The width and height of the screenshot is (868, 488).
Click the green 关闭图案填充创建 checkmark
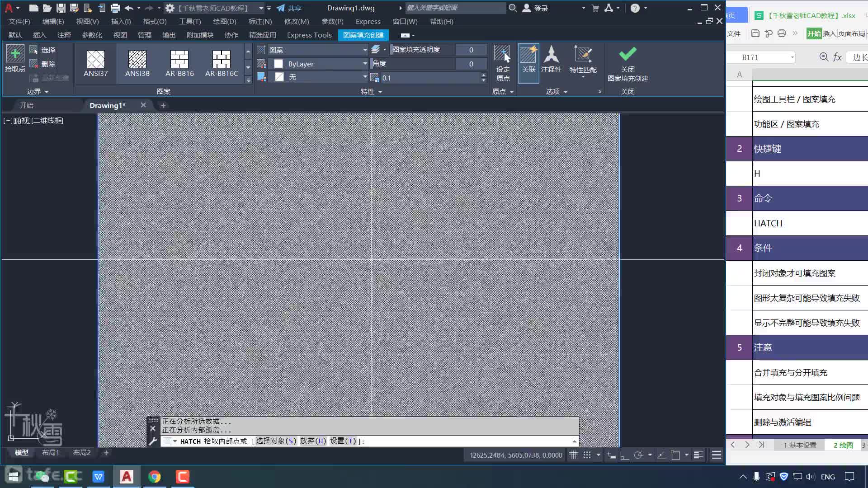tap(627, 54)
